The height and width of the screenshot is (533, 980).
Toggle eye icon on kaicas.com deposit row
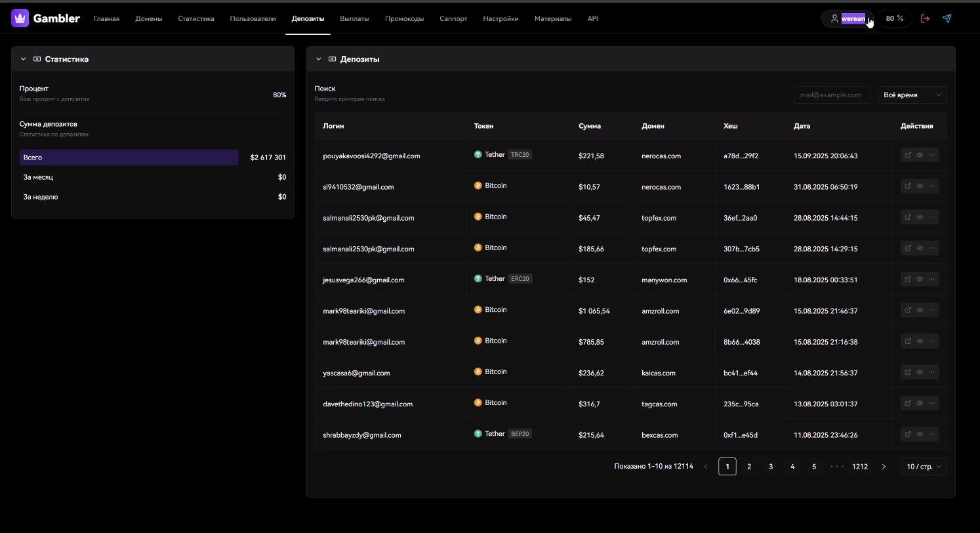pyautogui.click(x=920, y=373)
